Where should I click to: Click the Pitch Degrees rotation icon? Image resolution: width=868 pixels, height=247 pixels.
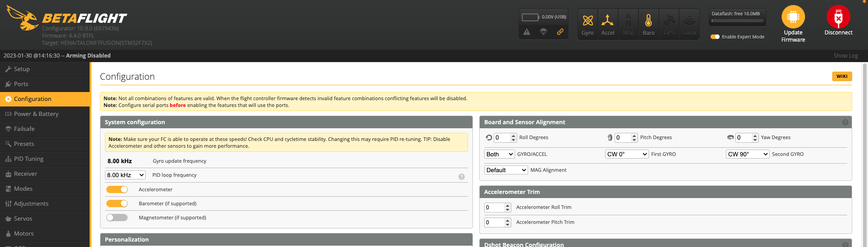(610, 137)
